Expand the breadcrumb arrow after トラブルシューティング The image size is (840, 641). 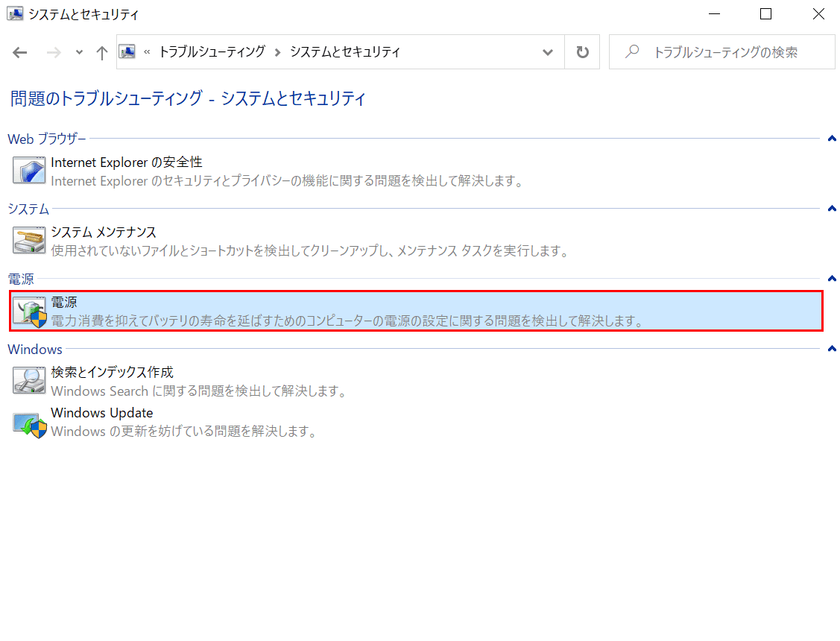click(x=277, y=52)
